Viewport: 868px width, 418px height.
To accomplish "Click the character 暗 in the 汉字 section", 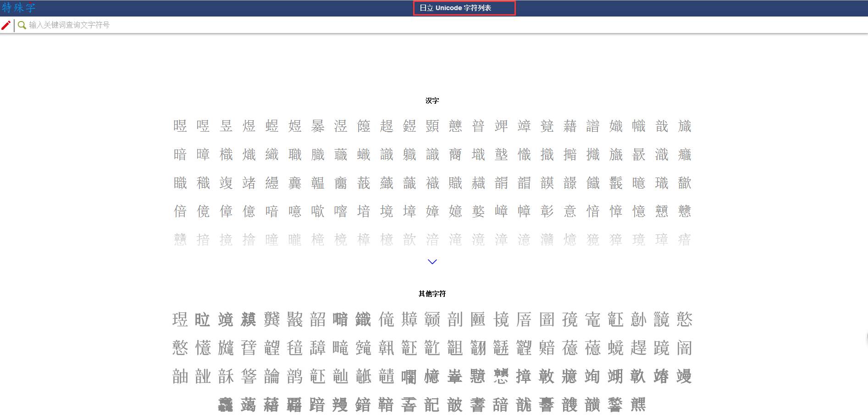I will 180,155.
